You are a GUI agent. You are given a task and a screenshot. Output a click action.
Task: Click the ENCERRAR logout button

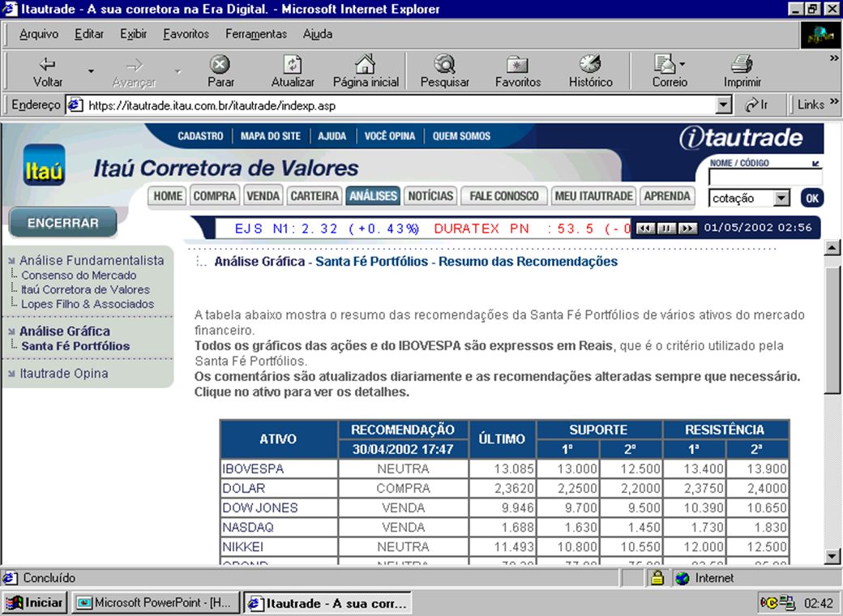tap(63, 223)
